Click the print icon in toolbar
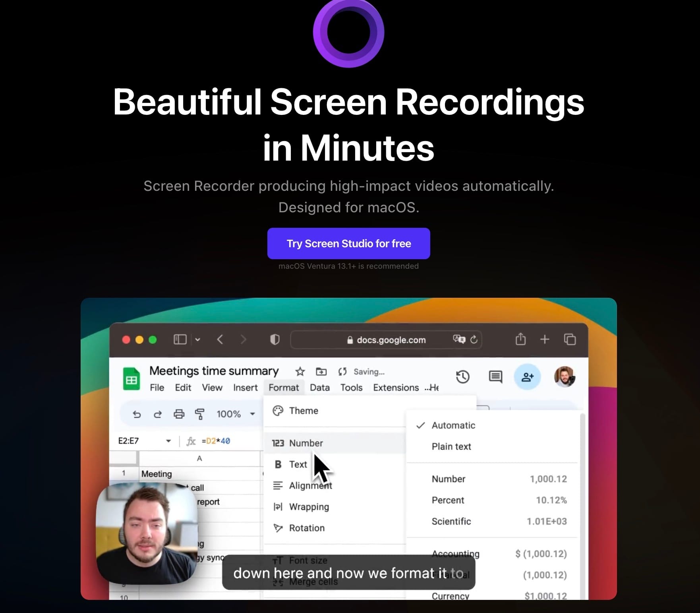Viewport: 700px width, 613px height. (179, 414)
